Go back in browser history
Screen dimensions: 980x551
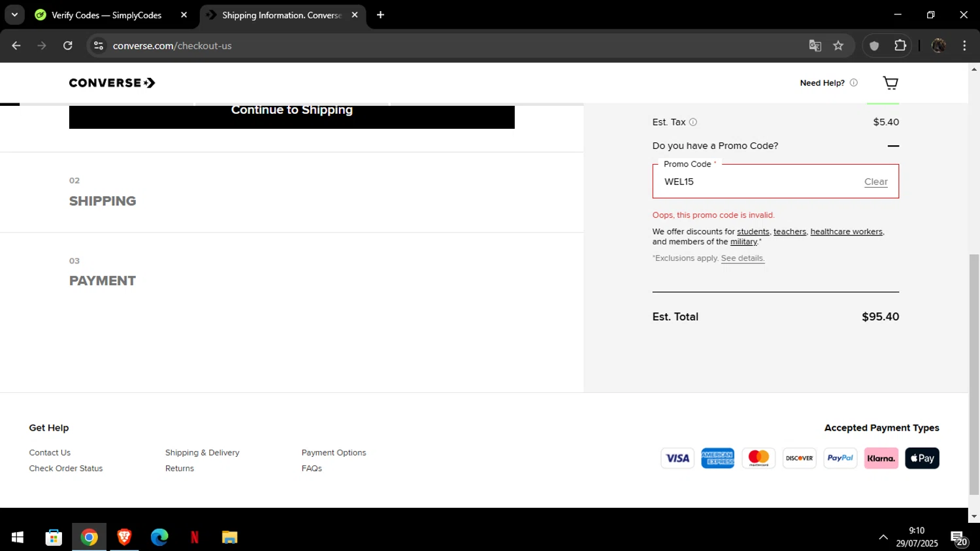coord(16,46)
